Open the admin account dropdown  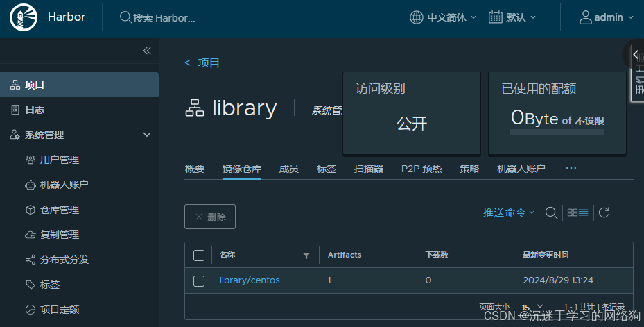[613, 17]
